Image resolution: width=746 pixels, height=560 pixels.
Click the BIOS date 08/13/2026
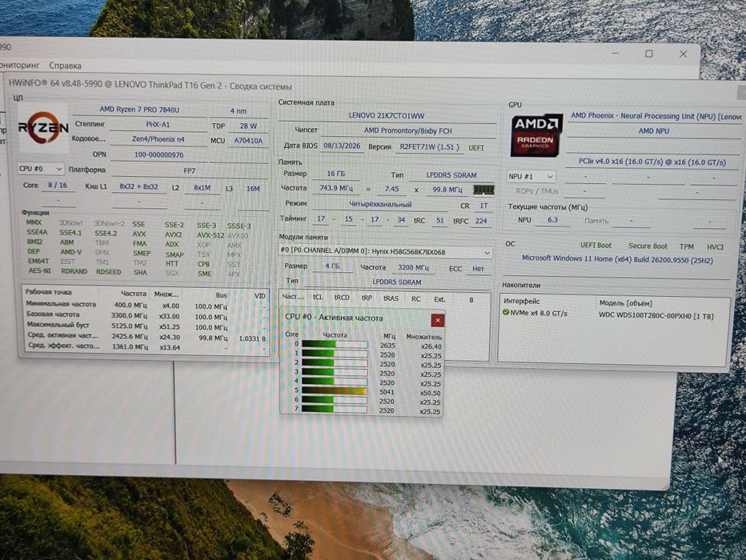click(342, 146)
